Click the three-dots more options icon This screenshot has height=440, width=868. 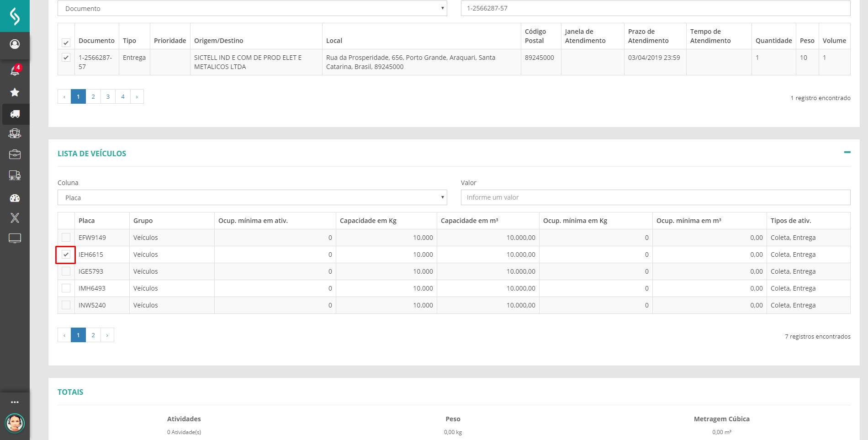[15, 402]
